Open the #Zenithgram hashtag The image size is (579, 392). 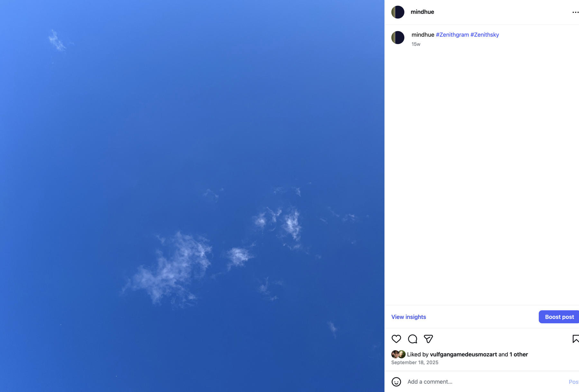point(452,35)
